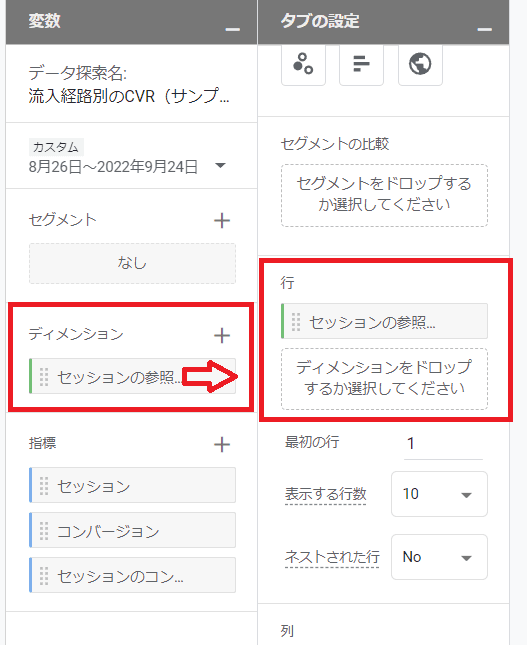Viewport: 527px width, 645px height.
Task: Open the ネストされた行 dropdown showing No
Action: 439,557
